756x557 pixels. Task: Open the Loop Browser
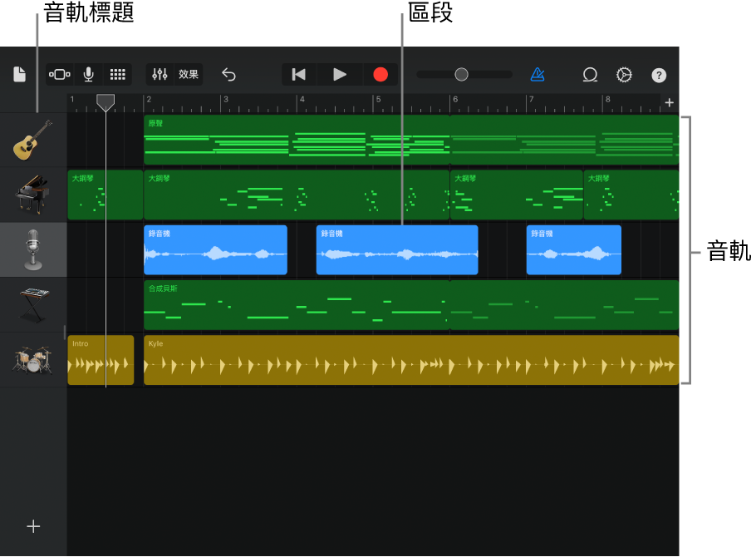[x=590, y=74]
